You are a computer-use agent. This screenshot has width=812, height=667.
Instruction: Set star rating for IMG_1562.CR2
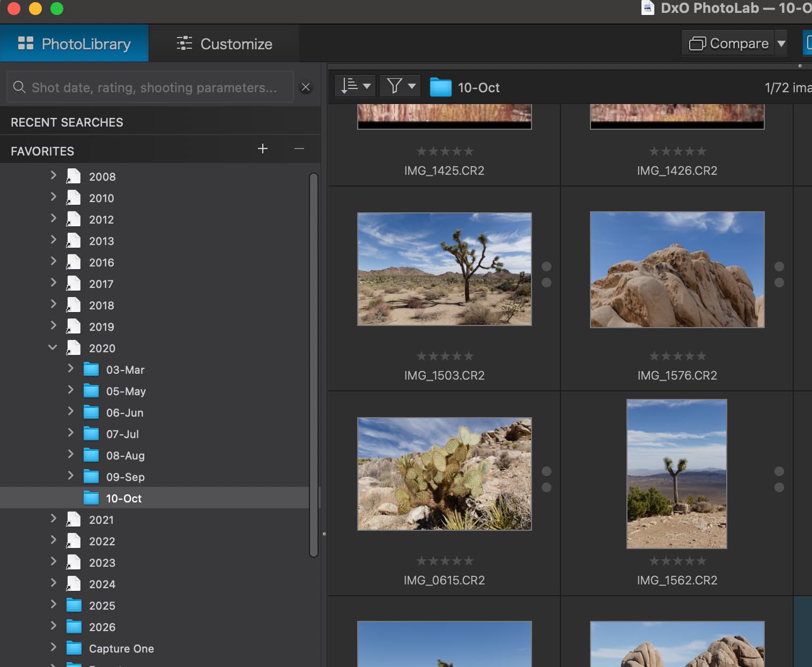coord(677,561)
